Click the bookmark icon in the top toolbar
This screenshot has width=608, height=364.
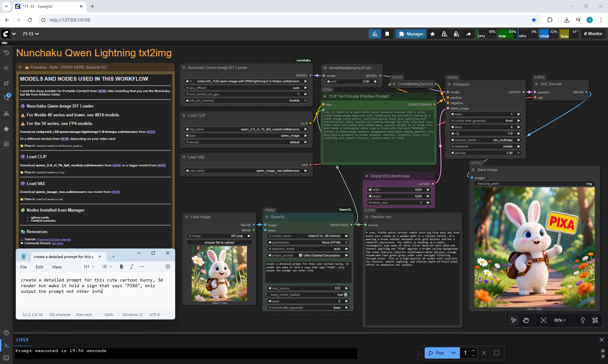387,34
